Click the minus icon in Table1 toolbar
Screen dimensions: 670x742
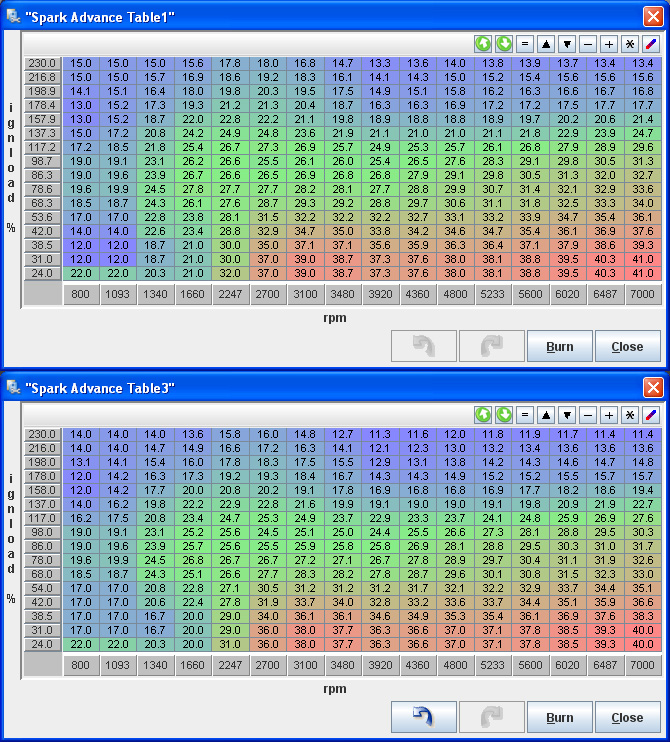(x=587, y=44)
